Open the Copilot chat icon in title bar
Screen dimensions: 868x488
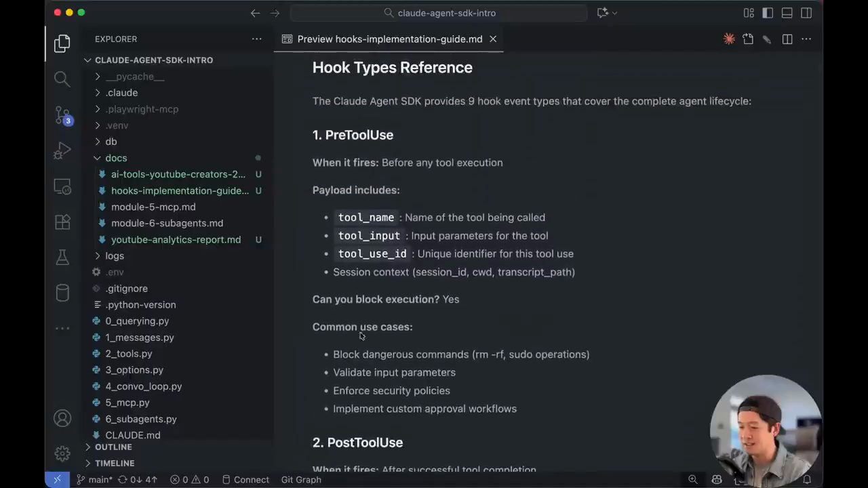(x=601, y=13)
